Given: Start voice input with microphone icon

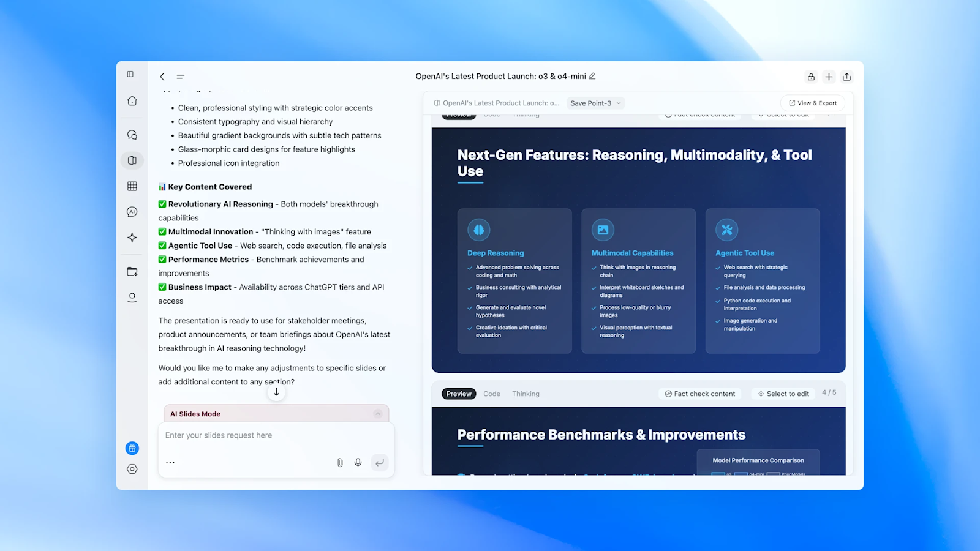Looking at the screenshot, I should coord(358,463).
